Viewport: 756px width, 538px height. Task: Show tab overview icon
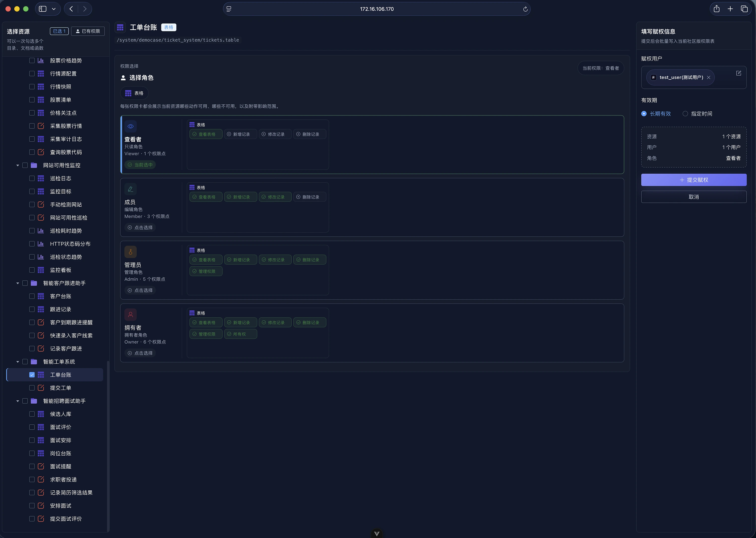744,9
